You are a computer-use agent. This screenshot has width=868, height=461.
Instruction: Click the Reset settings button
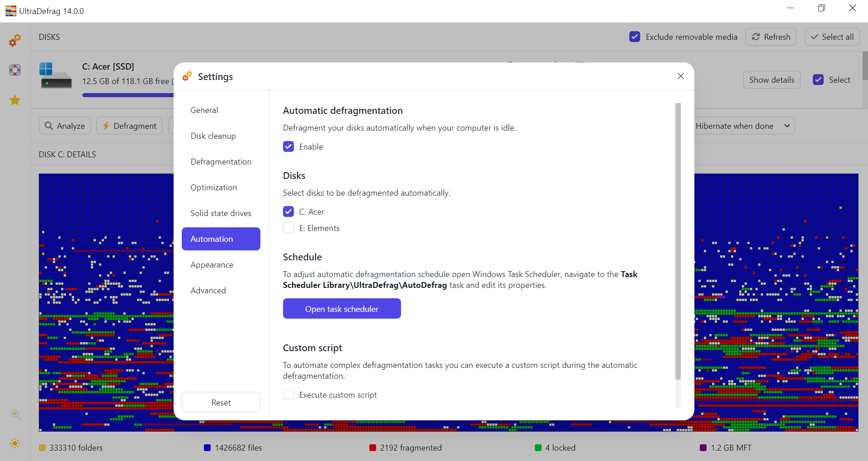[x=221, y=402]
